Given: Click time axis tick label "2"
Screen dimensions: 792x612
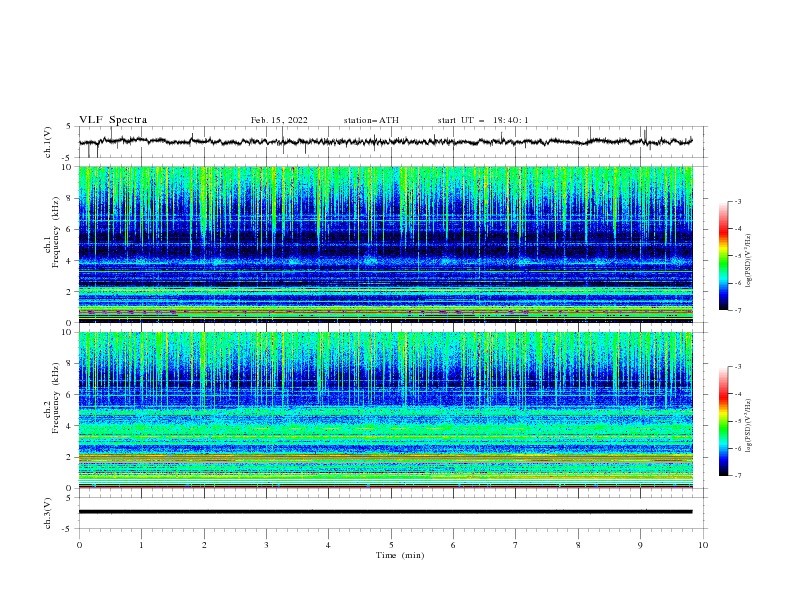Looking at the screenshot, I should 204,545.
